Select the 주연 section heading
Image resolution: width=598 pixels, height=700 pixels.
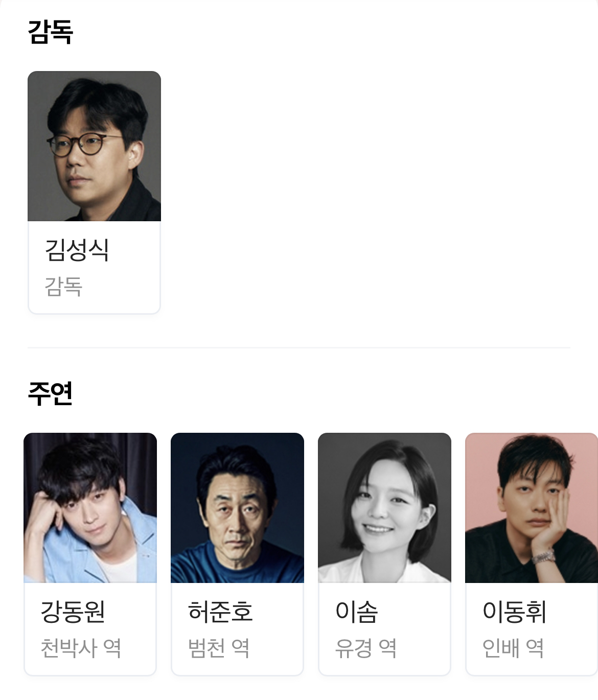[x=50, y=393]
